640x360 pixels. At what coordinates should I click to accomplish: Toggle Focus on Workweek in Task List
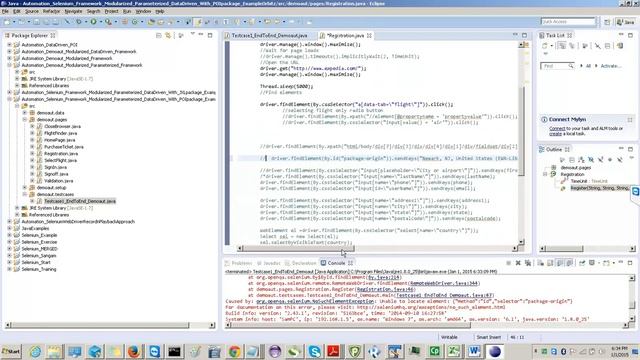pos(585,46)
